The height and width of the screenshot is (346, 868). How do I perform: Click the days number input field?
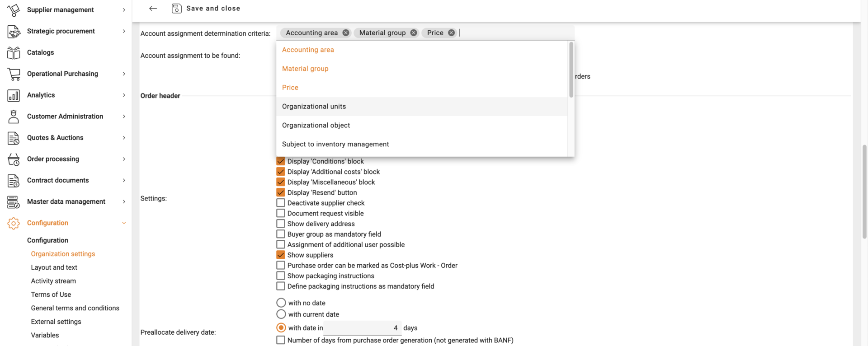pyautogui.click(x=362, y=328)
